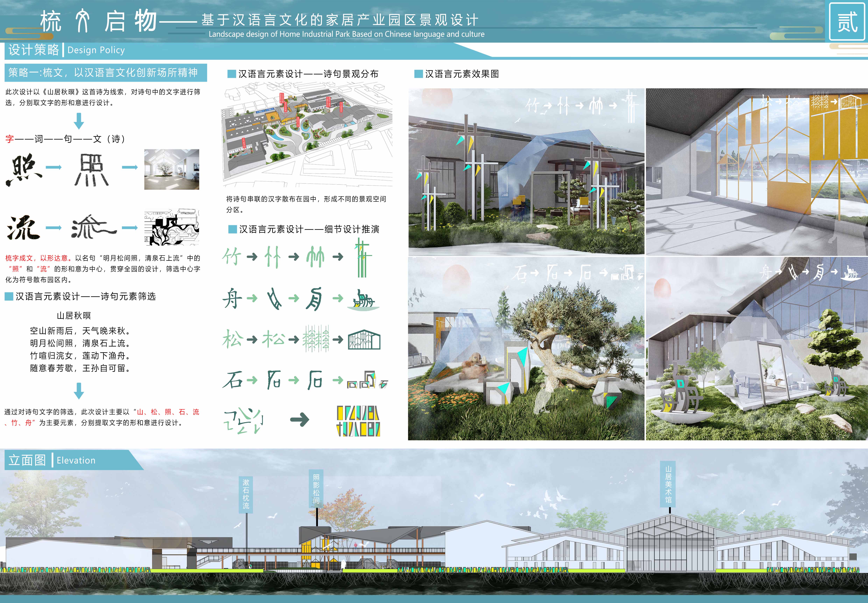Click the blue down arrow below the poem

coord(79,391)
